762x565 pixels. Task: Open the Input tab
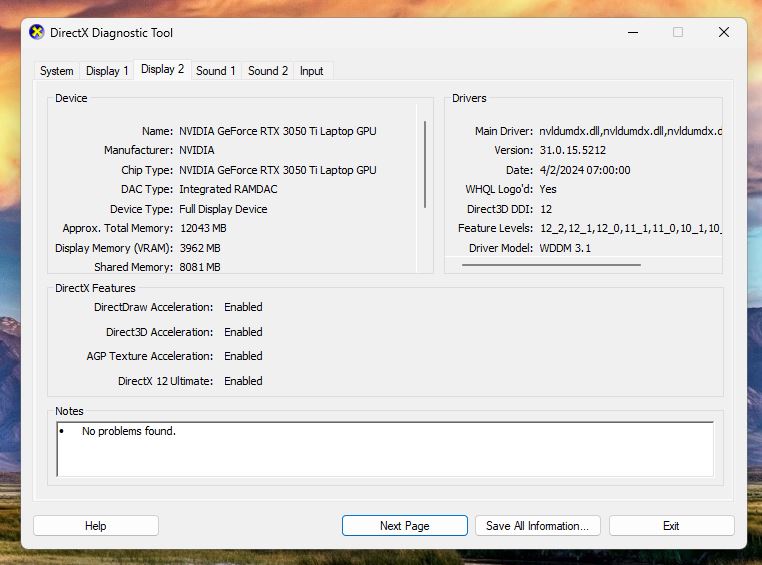[311, 71]
